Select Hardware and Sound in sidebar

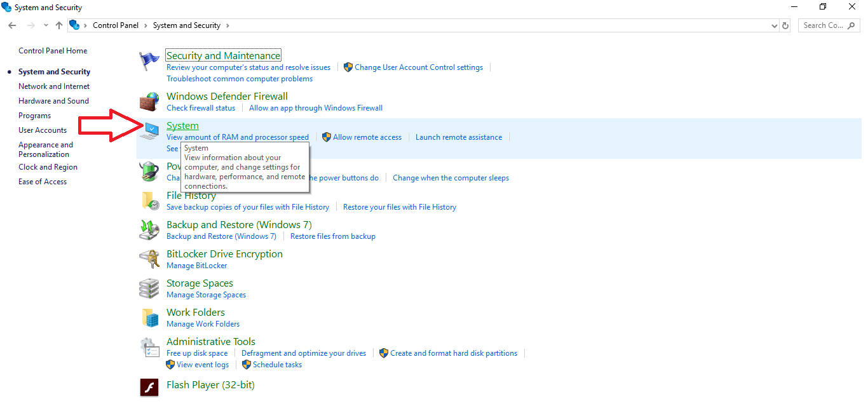tap(53, 101)
